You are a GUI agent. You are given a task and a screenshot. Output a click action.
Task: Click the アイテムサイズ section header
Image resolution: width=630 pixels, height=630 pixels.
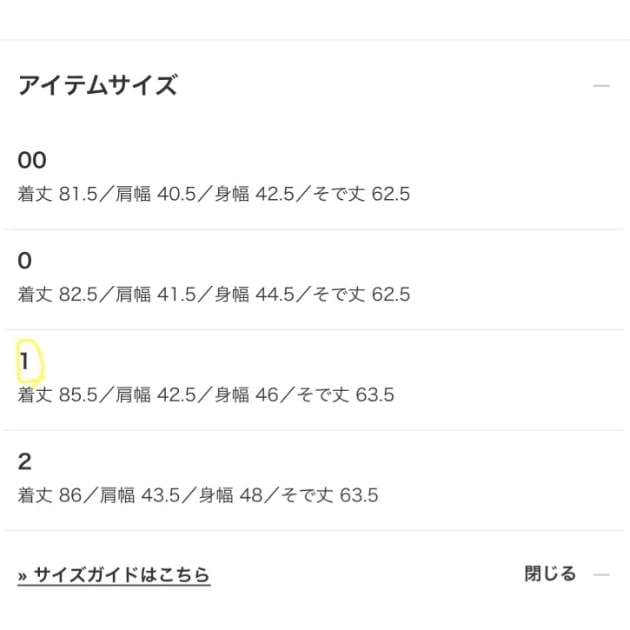(97, 86)
